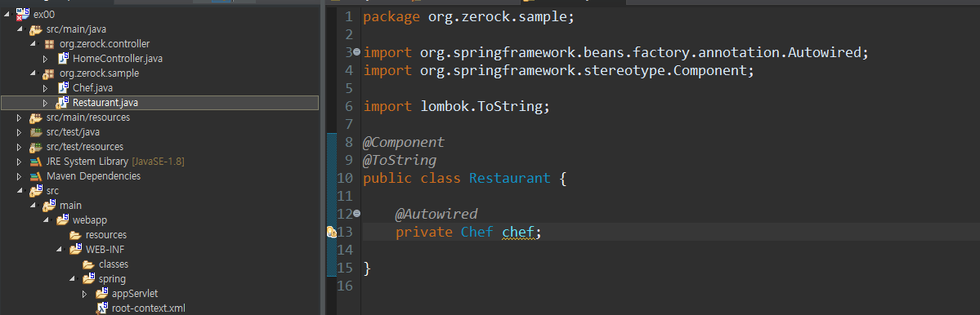980x315 pixels.
Task: Click the src/main/resources folder icon
Action: tap(36, 118)
